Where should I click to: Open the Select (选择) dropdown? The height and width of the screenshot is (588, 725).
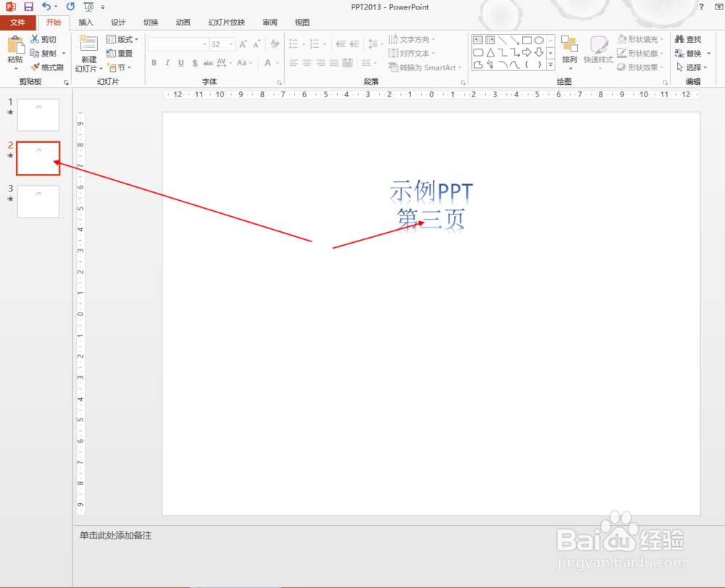691,67
